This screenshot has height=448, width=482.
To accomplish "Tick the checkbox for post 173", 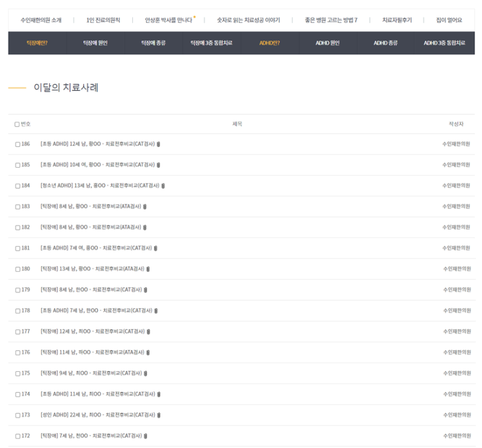I will coord(17,416).
